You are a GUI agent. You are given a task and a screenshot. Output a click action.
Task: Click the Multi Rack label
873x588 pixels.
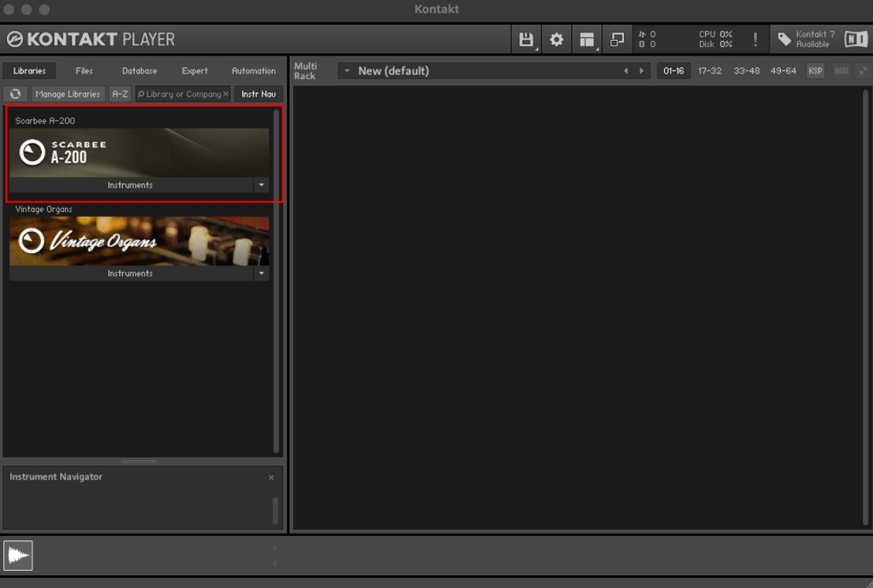tap(305, 71)
